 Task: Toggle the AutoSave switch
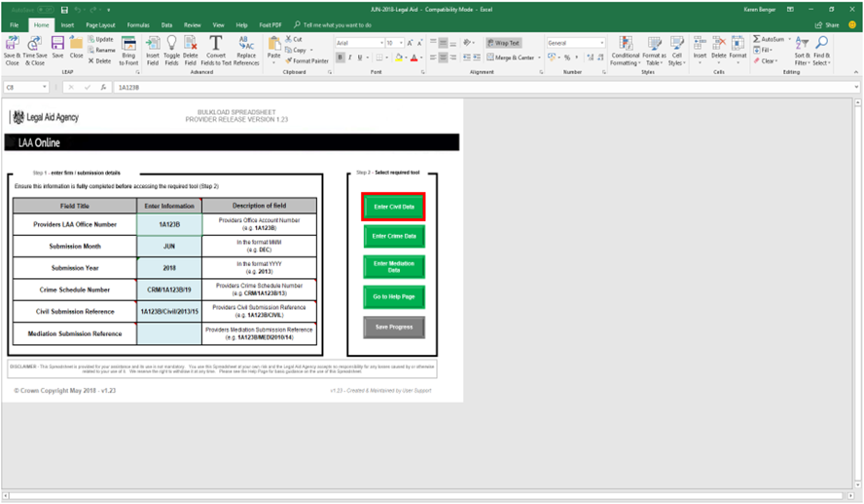45,10
